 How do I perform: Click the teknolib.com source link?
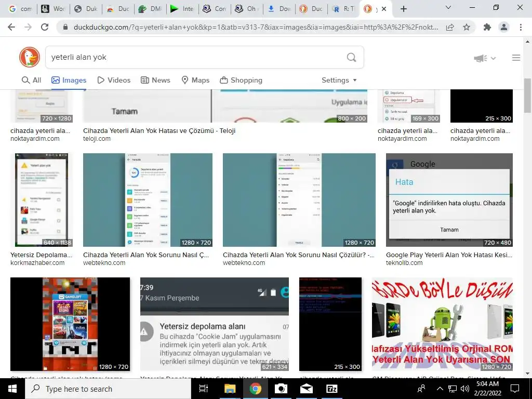pyautogui.click(x=404, y=262)
